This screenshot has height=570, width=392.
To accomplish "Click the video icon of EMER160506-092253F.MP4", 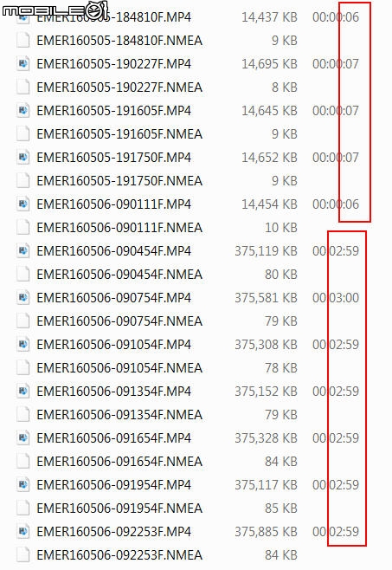I will coord(23,532).
